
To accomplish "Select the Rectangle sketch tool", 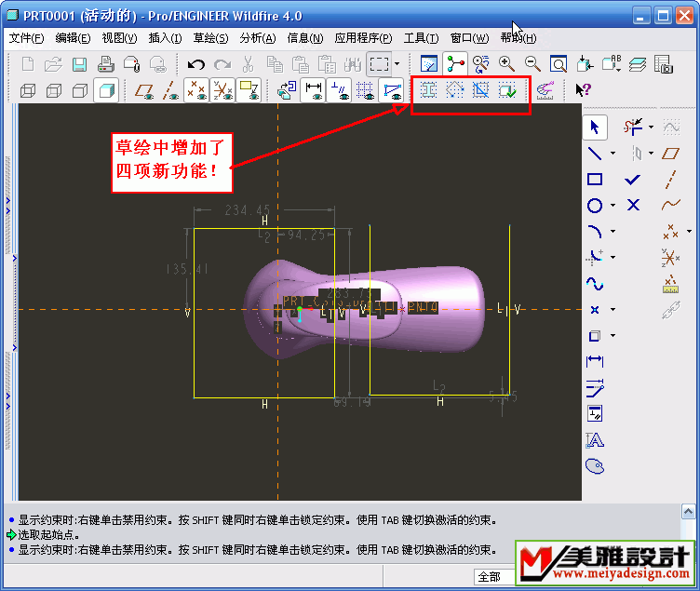I will tap(595, 180).
